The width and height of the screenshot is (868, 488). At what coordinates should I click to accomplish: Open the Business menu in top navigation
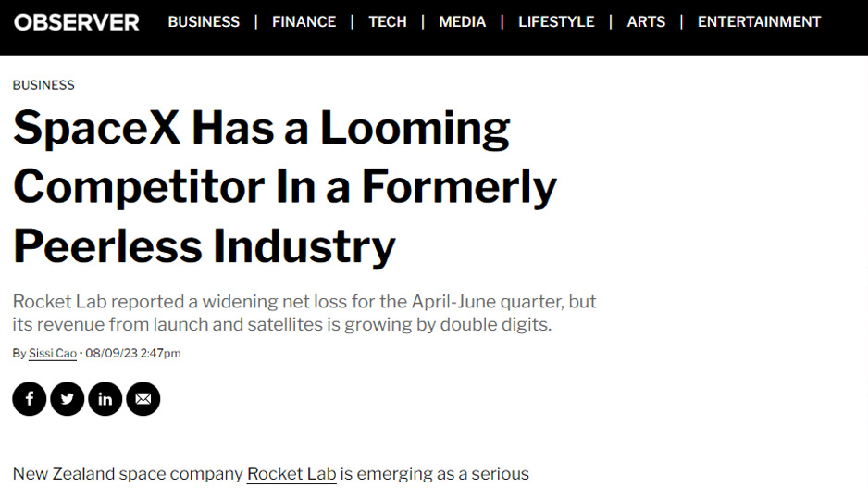(204, 21)
